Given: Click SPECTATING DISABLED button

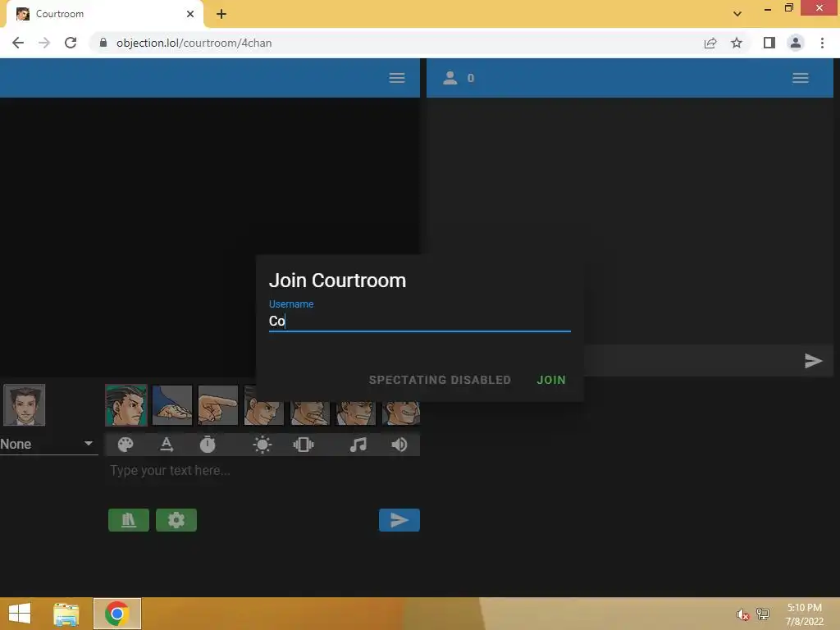Looking at the screenshot, I should coord(440,380).
